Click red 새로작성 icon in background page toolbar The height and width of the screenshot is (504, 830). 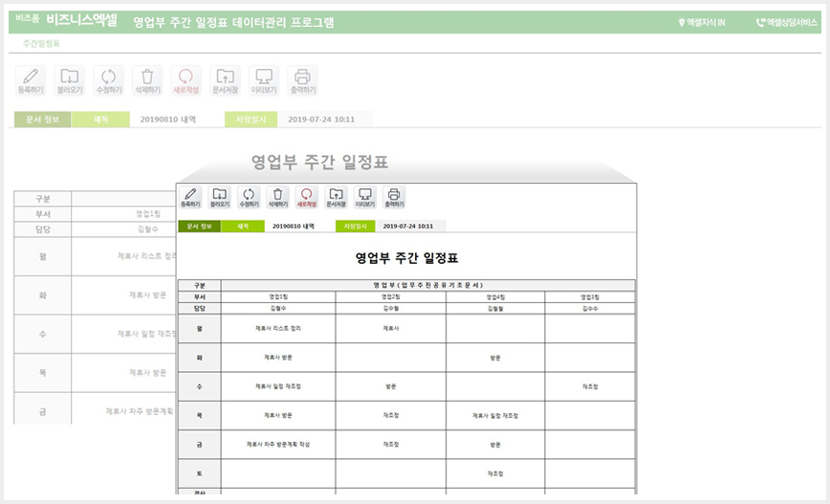(x=186, y=80)
